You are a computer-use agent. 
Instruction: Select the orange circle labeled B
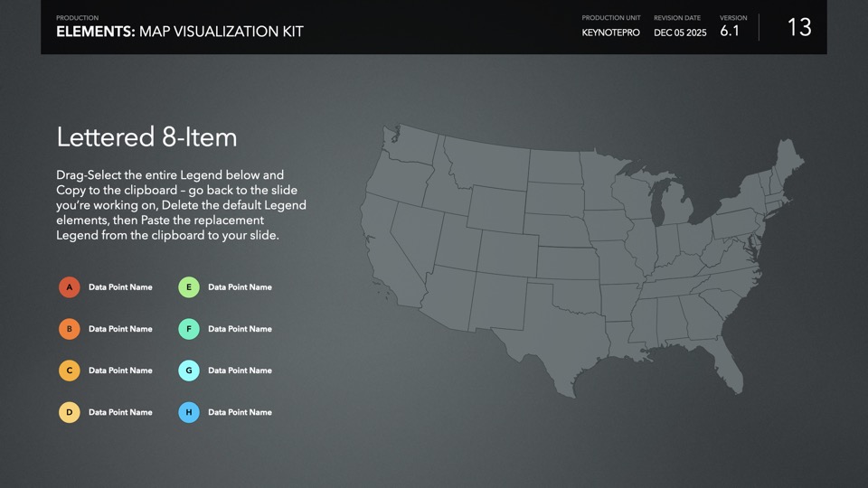click(x=69, y=329)
